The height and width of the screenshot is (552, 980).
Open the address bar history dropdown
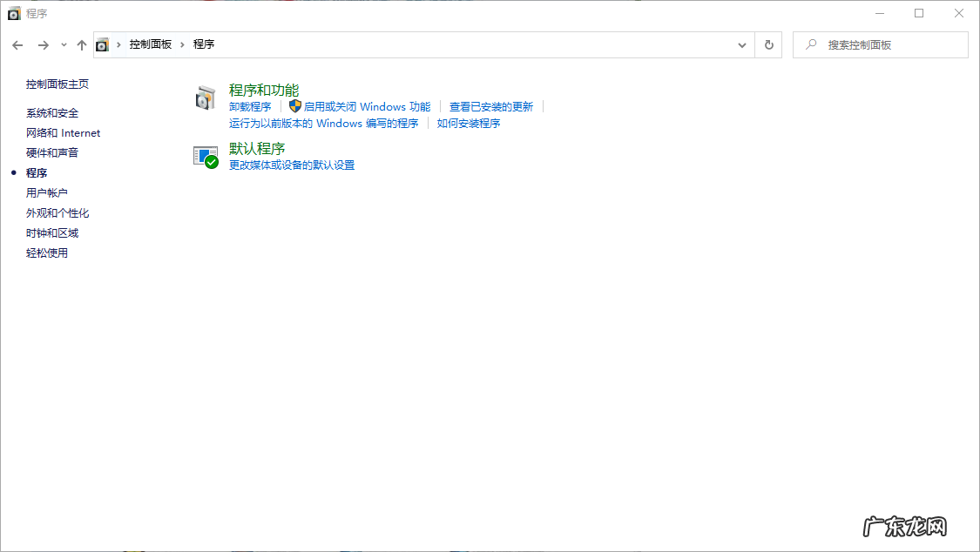coord(741,44)
